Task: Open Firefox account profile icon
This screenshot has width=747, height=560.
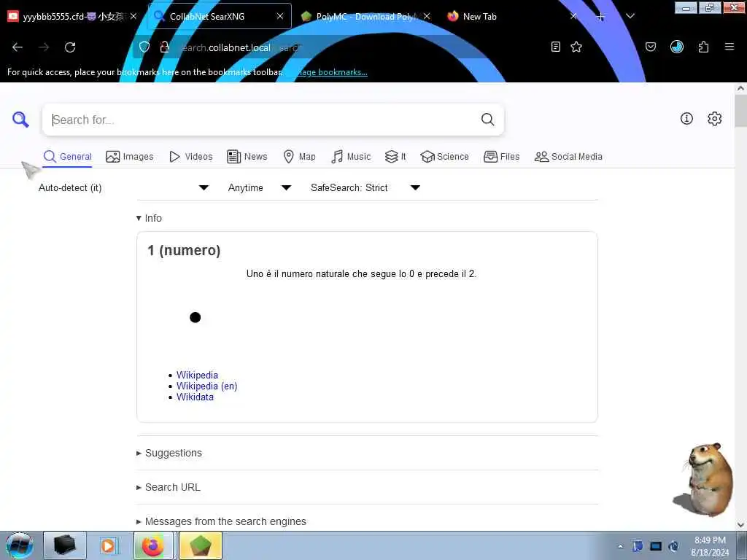Action: pos(677,47)
